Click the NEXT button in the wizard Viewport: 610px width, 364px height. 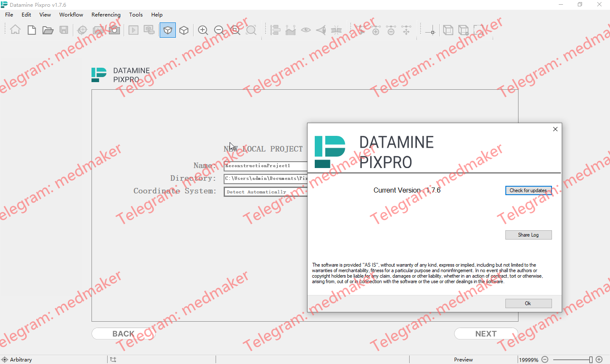486,334
